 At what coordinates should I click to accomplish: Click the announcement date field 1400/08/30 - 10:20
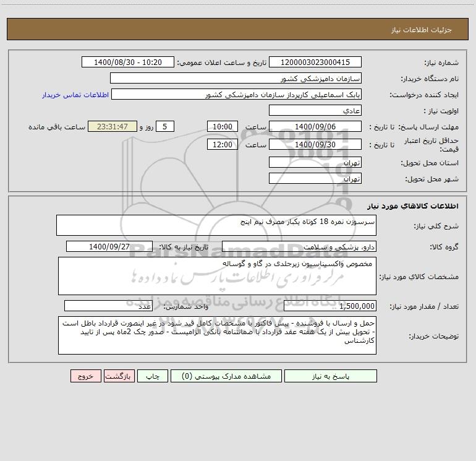click(x=128, y=62)
